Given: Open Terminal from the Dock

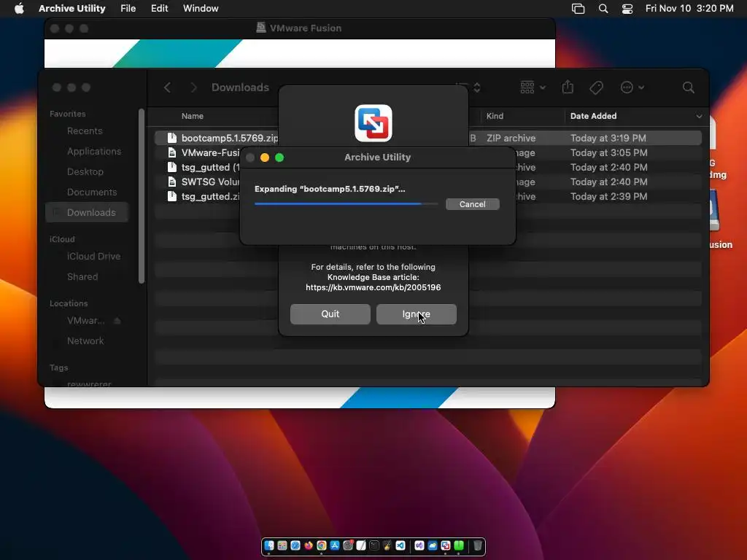Looking at the screenshot, I should pyautogui.click(x=374, y=545).
